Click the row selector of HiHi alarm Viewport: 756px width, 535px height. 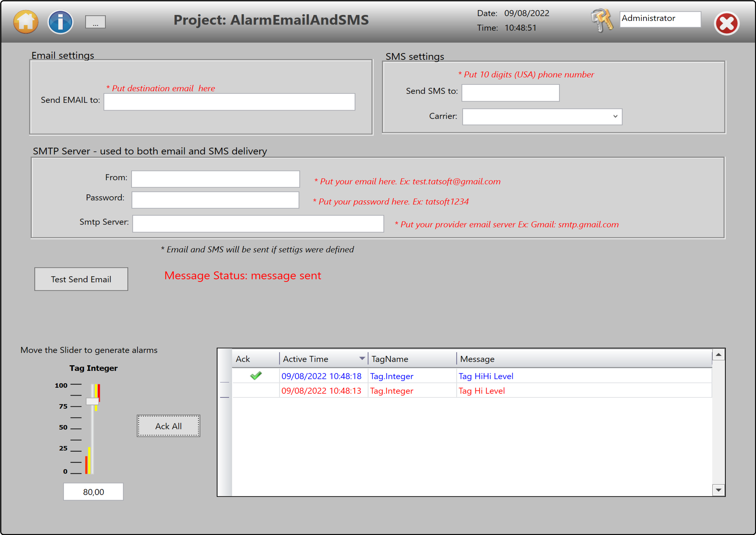coord(225,376)
